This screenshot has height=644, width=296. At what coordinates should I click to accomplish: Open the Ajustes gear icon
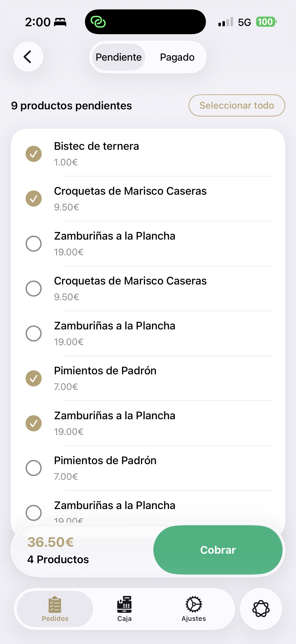click(x=194, y=605)
